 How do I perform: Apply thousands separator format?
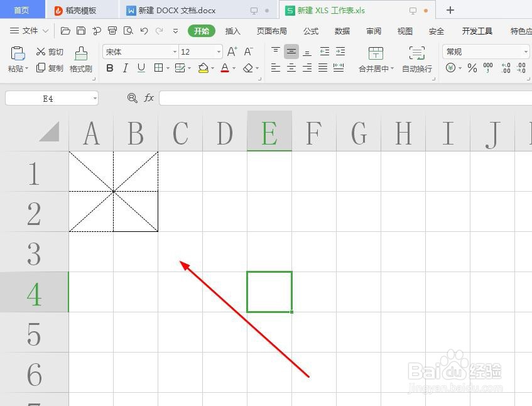[488, 68]
